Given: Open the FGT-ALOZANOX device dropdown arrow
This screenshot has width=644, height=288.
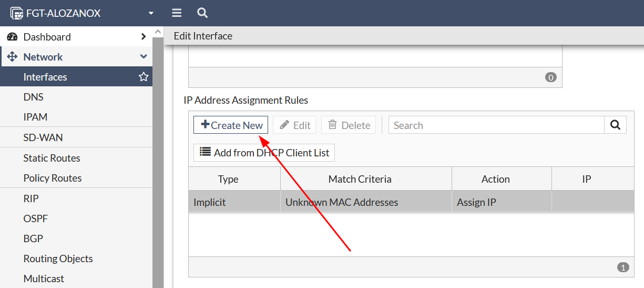Looking at the screenshot, I should coord(151,13).
